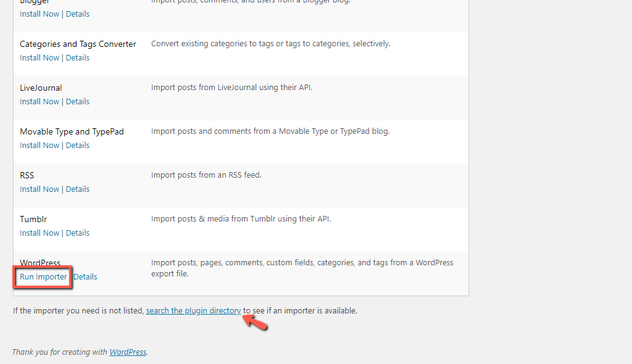Run Importer for WordPress
The width and height of the screenshot is (632, 364).
43,277
